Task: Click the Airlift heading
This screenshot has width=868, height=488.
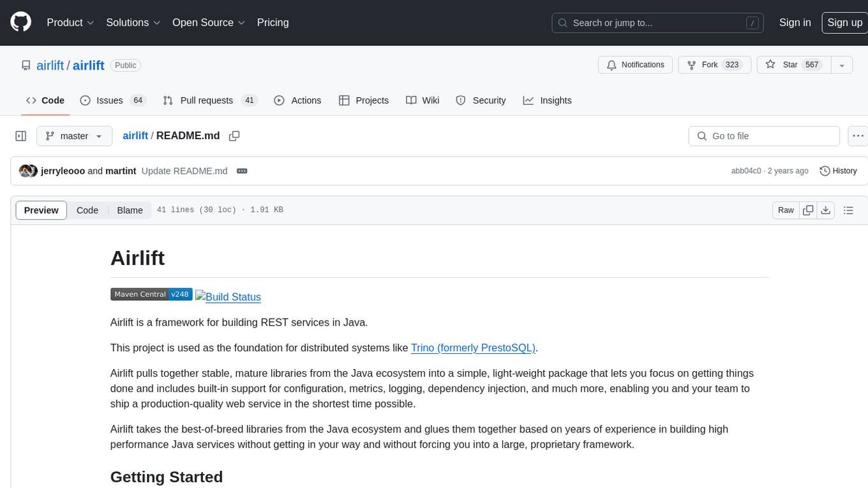Action: (x=137, y=258)
